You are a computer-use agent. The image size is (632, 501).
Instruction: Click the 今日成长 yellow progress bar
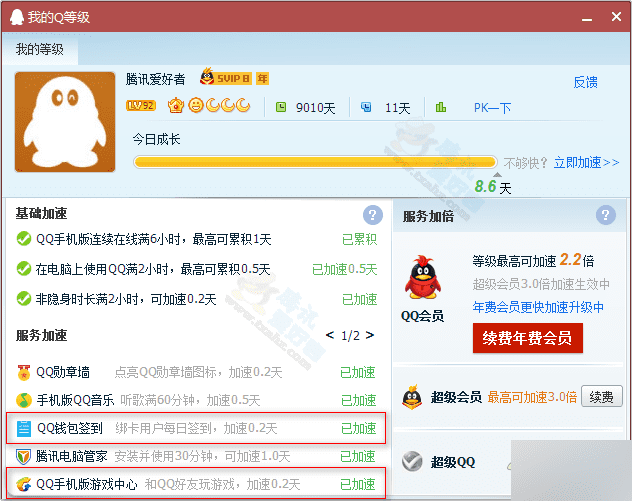click(x=315, y=162)
